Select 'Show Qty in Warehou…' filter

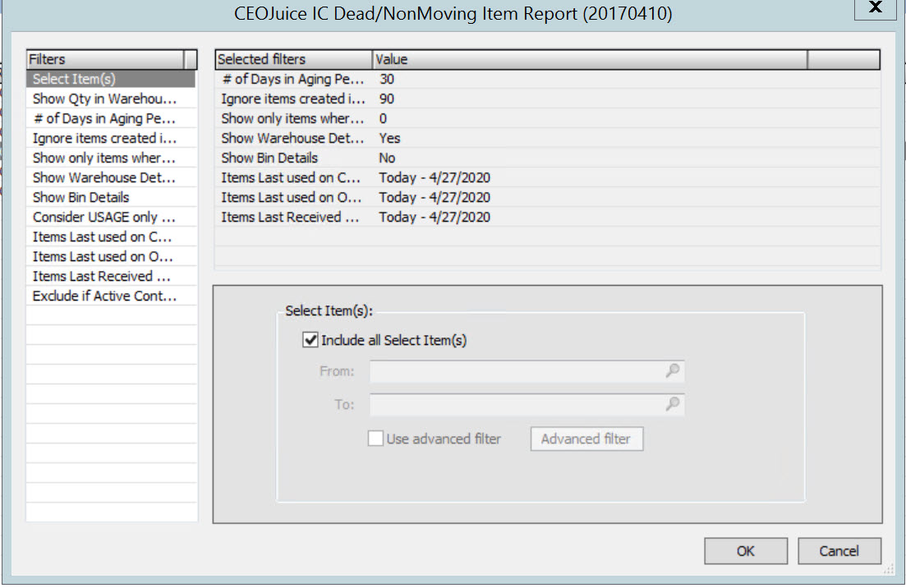(x=111, y=99)
